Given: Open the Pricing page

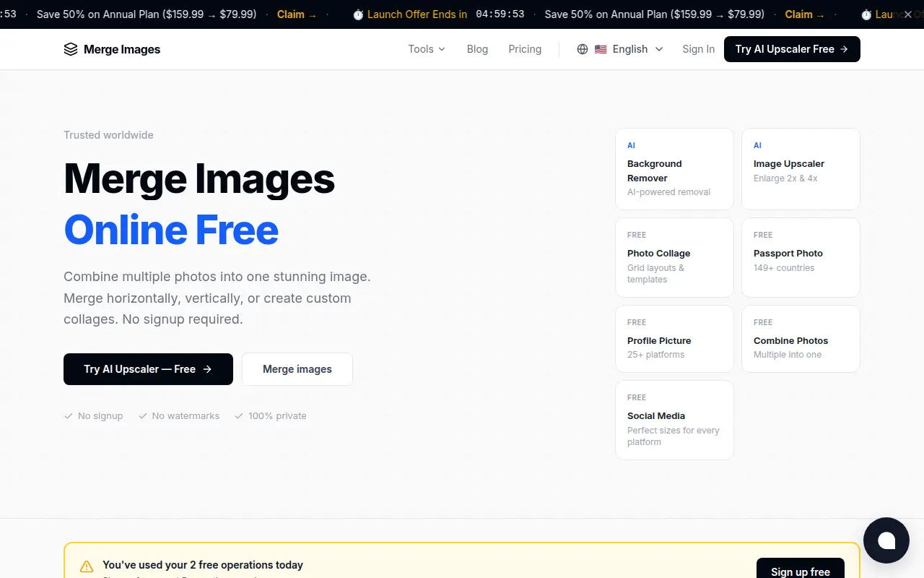Looking at the screenshot, I should 525,49.
